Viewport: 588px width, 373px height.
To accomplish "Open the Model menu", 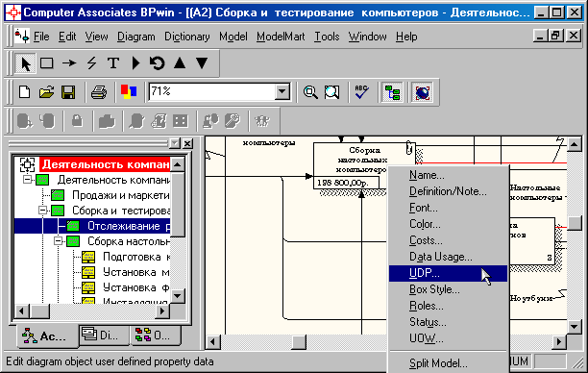I will coord(233,37).
